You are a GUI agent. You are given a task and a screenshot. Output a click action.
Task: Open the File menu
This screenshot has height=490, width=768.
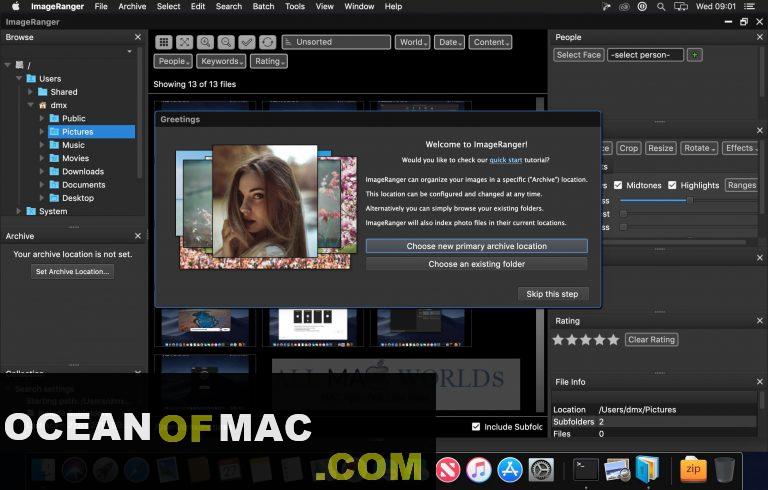101,6
